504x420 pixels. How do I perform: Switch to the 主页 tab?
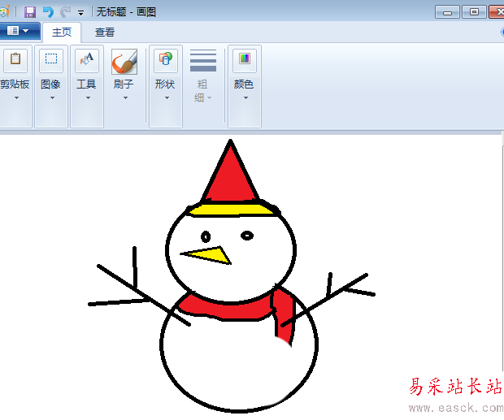tap(62, 32)
